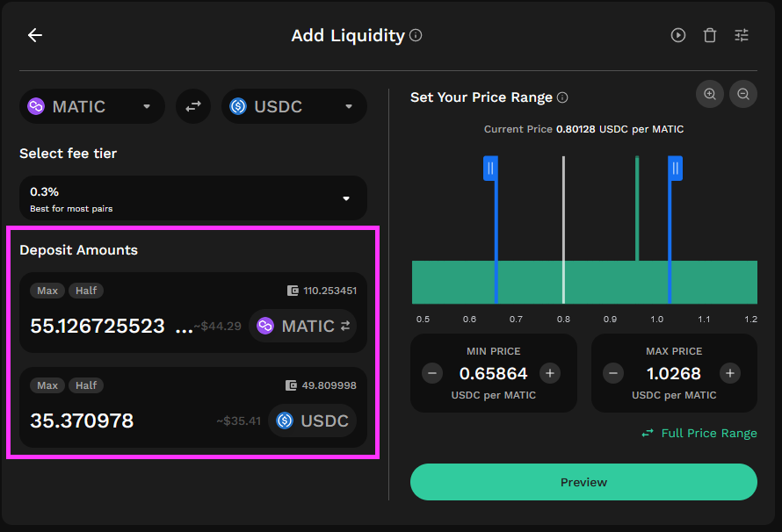Click the wallet icon beside 110.253451

pyautogui.click(x=293, y=291)
